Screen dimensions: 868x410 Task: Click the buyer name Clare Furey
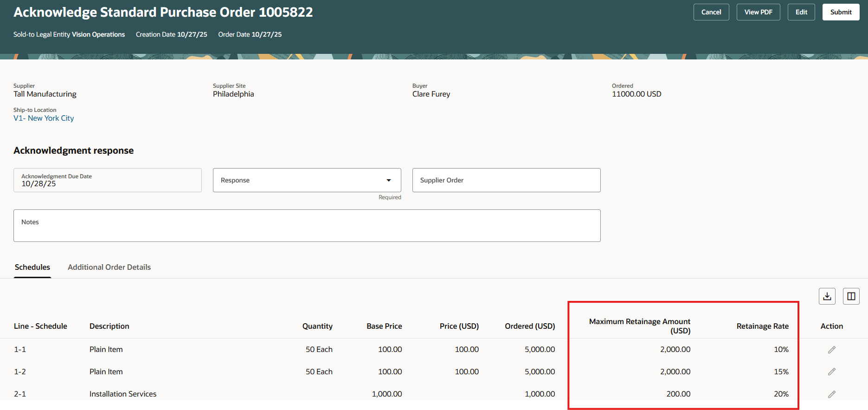[431, 94]
